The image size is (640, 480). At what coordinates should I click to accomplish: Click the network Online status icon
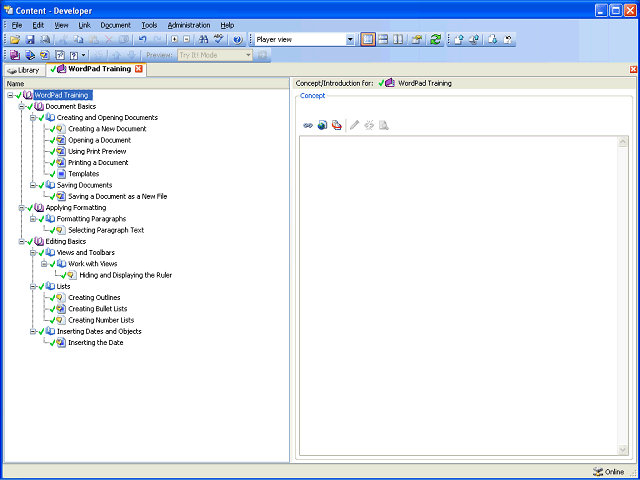pos(598,471)
